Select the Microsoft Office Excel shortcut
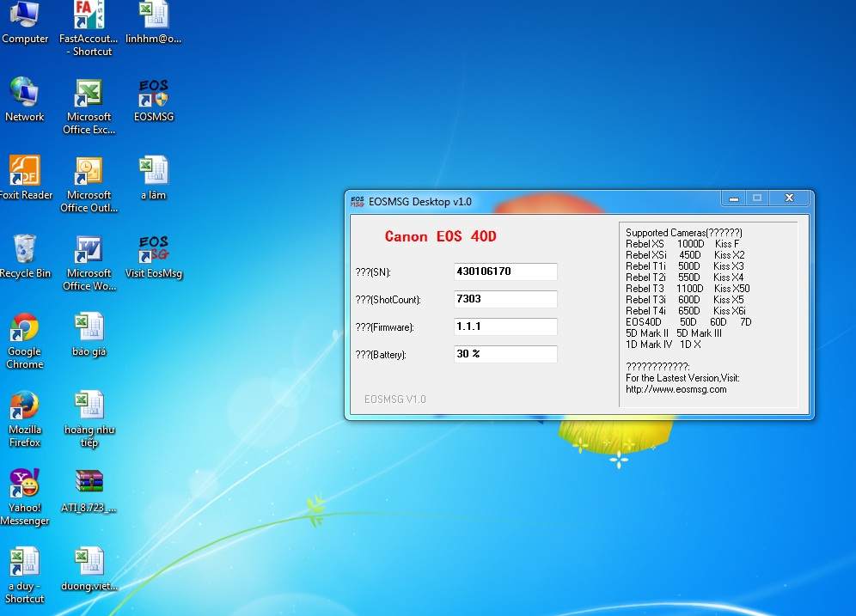 [x=89, y=107]
